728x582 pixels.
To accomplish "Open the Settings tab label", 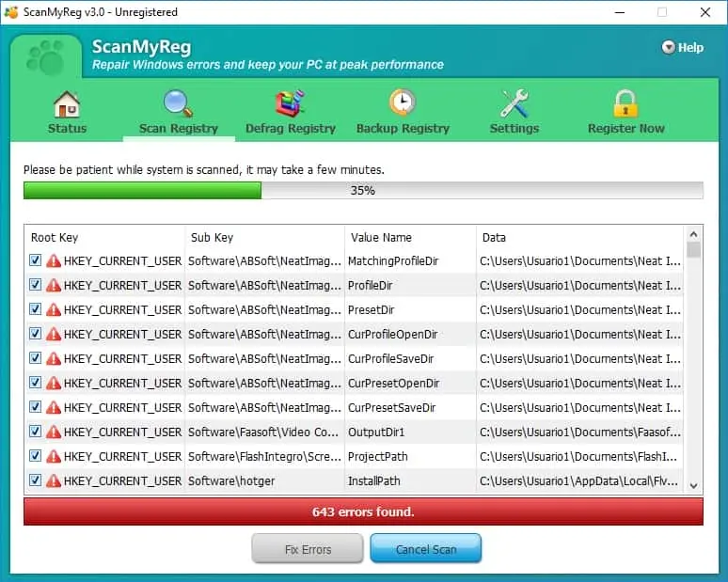I will pos(514,128).
